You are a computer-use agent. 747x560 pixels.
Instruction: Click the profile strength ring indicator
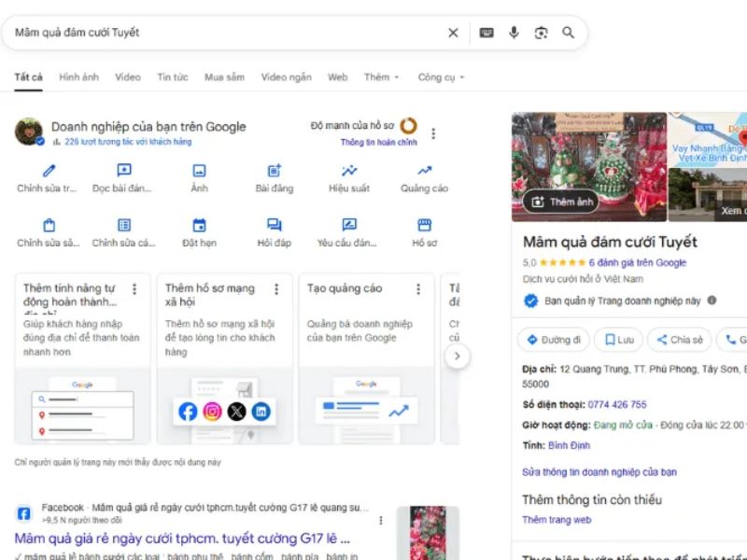pos(408,126)
